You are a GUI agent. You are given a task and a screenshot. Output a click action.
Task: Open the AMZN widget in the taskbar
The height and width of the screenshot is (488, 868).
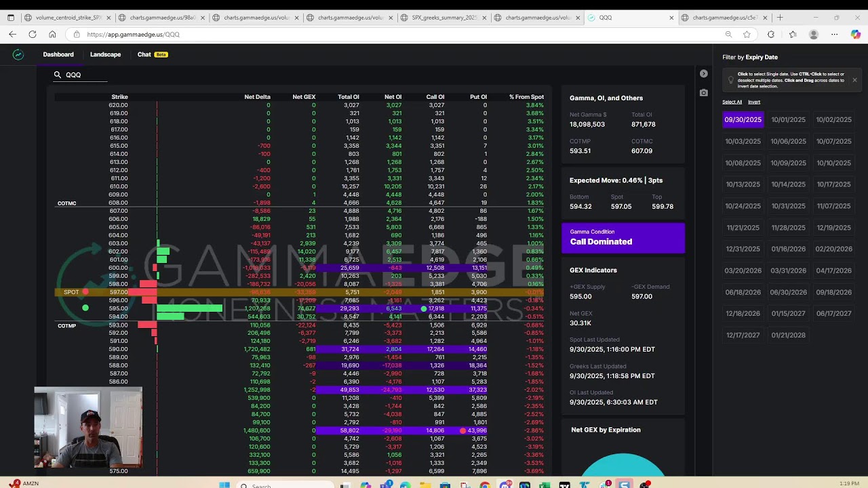click(24, 483)
